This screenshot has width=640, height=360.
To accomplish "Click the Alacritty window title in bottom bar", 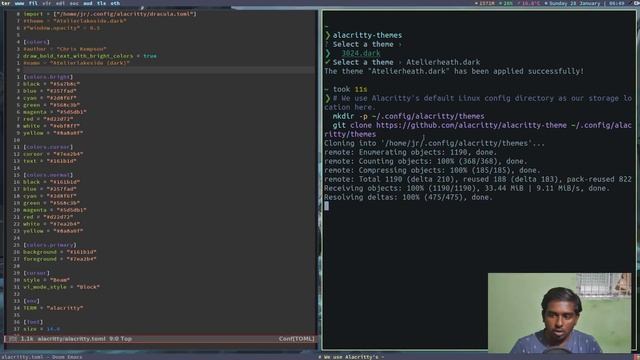I will (x=351, y=357).
